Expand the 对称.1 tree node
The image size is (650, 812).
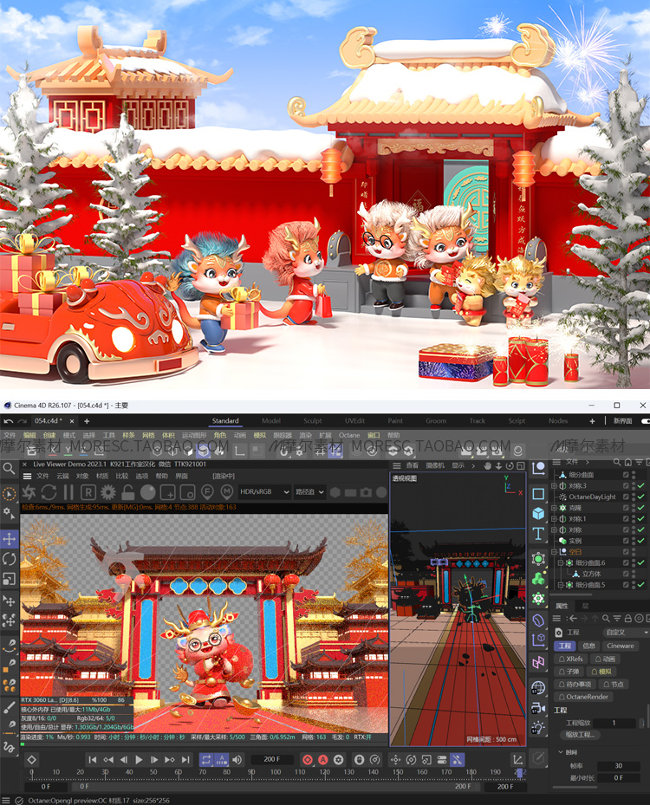pyautogui.click(x=554, y=519)
